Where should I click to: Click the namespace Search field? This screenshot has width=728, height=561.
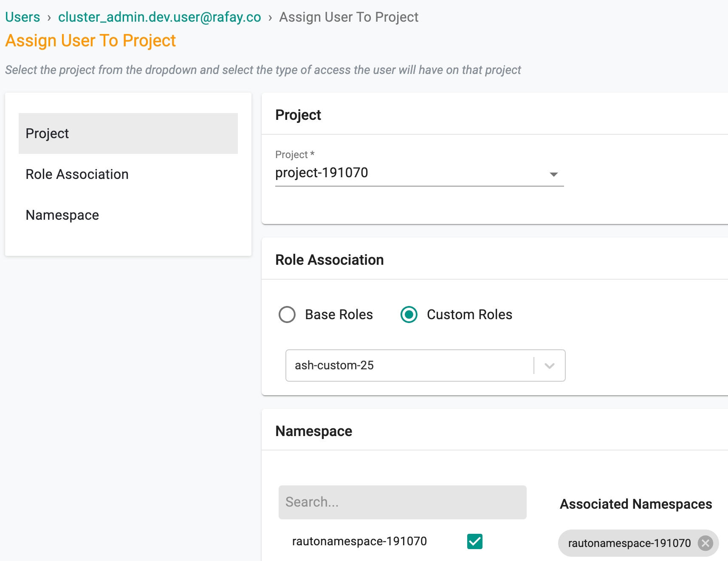[x=402, y=502]
